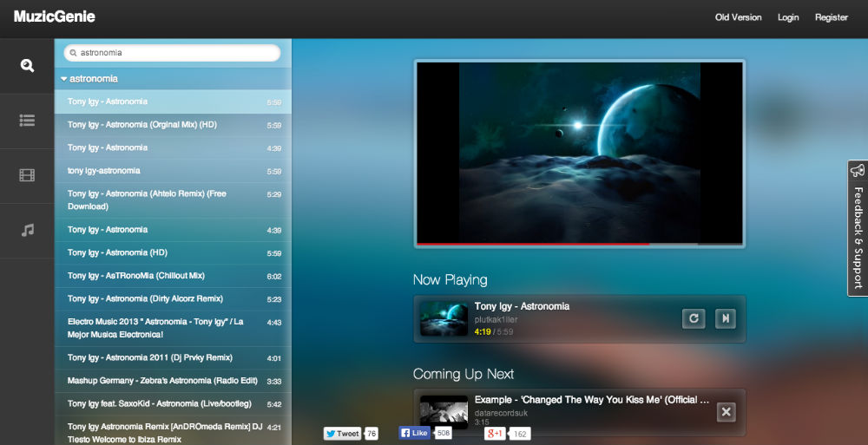Image resolution: width=868 pixels, height=445 pixels.
Task: Click the Facebook Like button
Action: click(415, 433)
